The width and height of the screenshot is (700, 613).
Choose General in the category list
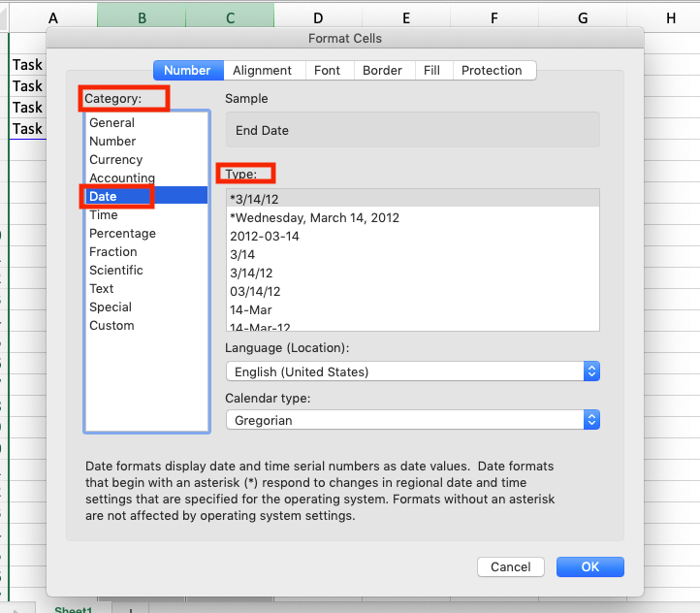146,123
